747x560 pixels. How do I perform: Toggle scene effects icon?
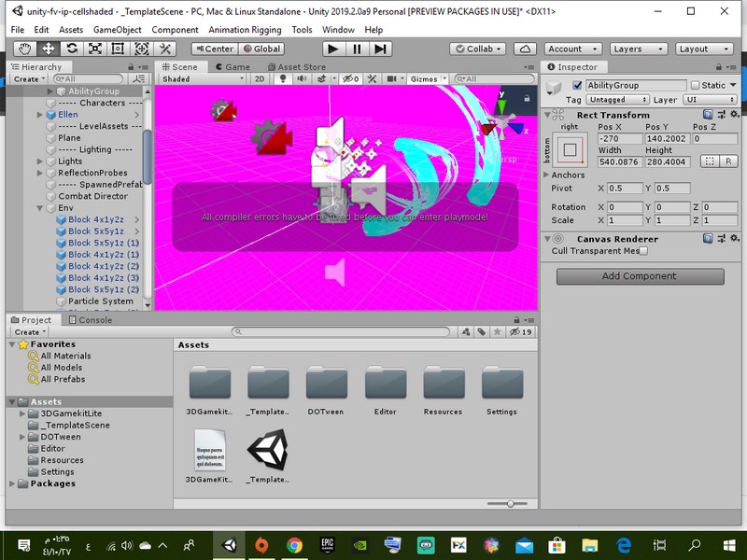321,78
